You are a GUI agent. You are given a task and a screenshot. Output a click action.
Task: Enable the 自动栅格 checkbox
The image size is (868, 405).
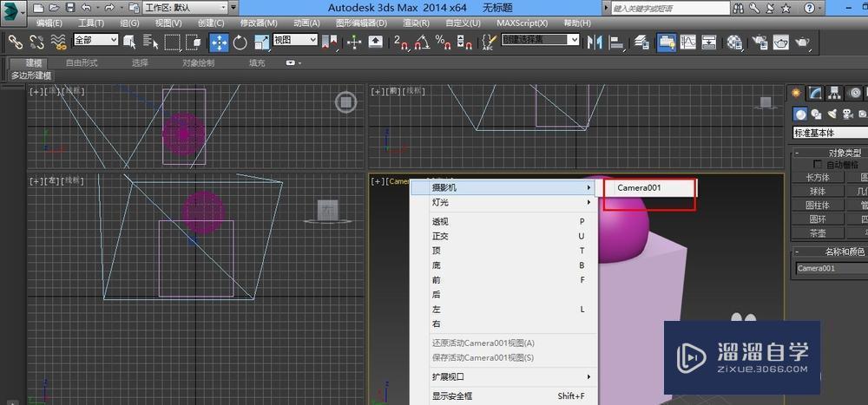click(817, 164)
